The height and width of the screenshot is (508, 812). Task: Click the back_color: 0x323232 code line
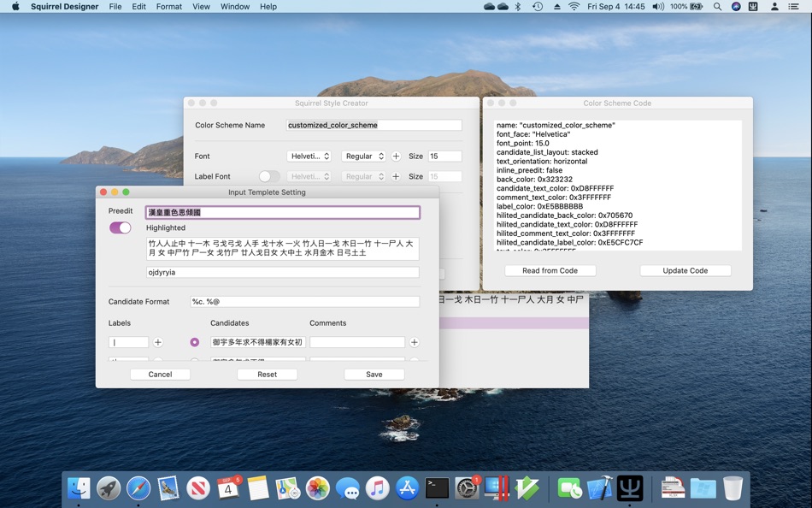(534, 180)
